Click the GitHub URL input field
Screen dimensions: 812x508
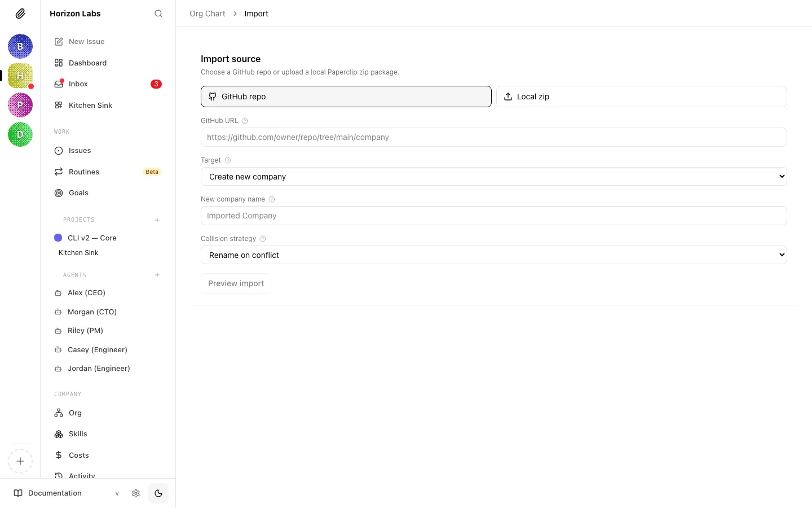(494, 137)
